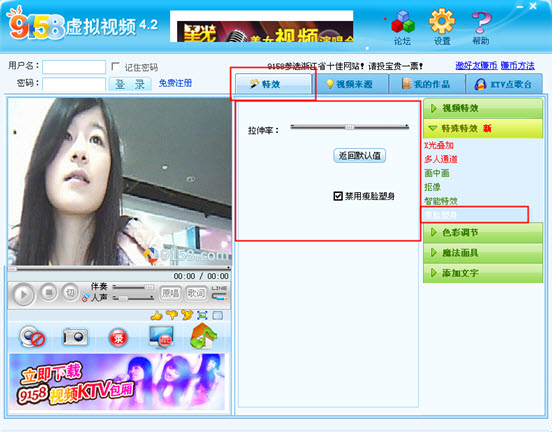Click the 返回默认值 reset button
This screenshot has height=435, width=552.
359,156
